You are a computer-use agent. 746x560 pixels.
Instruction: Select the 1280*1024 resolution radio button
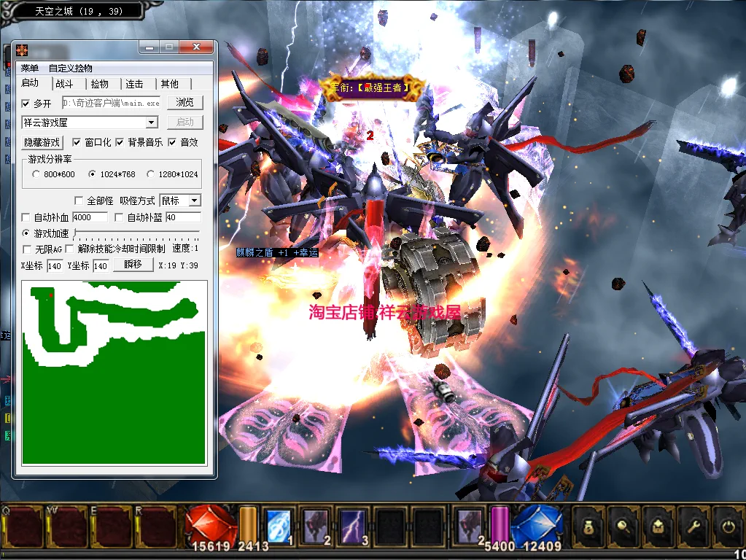(151, 174)
